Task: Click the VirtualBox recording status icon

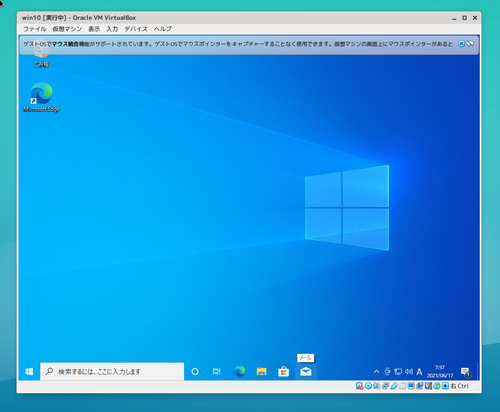Action: [420, 386]
